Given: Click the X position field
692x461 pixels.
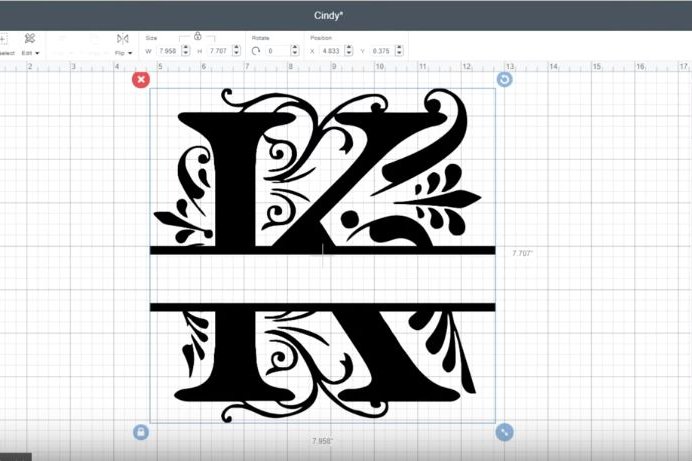Looking at the screenshot, I should (x=331, y=51).
